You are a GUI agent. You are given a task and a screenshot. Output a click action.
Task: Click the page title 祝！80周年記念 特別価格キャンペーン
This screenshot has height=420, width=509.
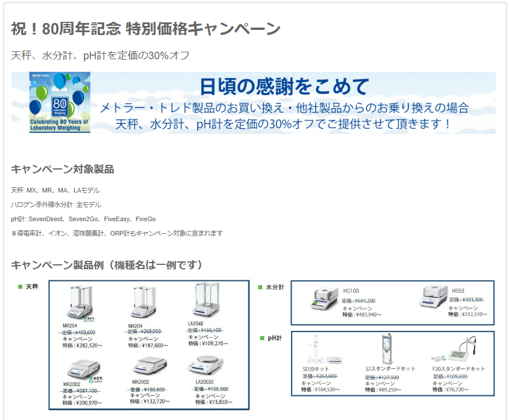coord(146,29)
